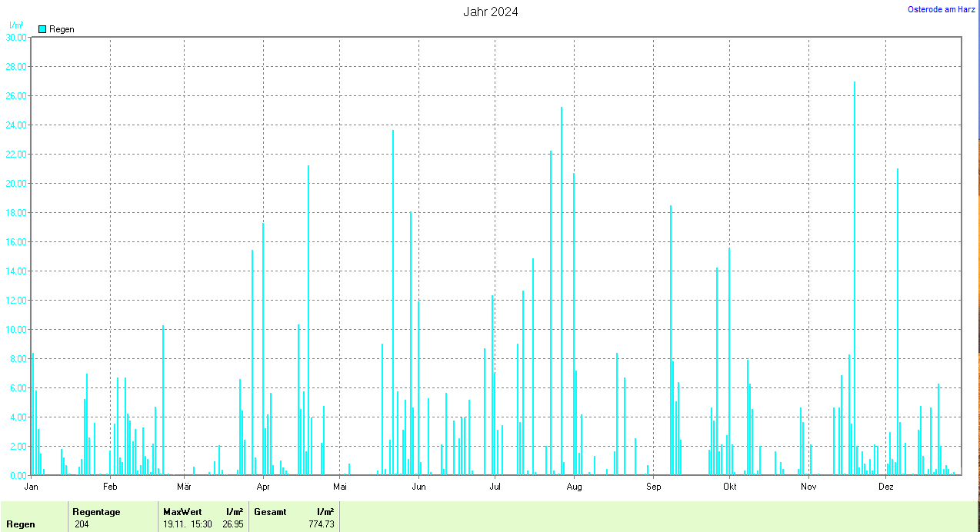Image resolution: width=980 pixels, height=532 pixels.
Task: Select the Regen label in the legend
Action: tap(62, 29)
